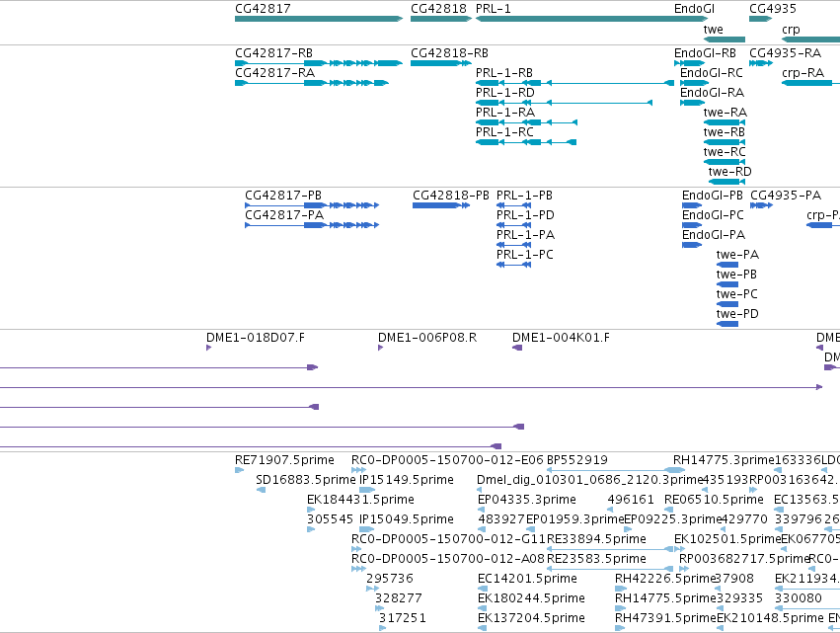Click the twe-PB protein glyph
Screen dimensions: 840x633
point(727,284)
